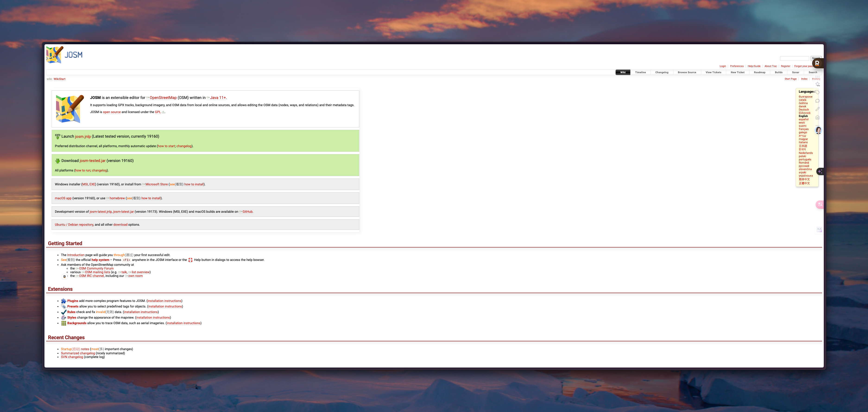Viewport: 868px width, 412px height.
Task: Click the macOS app link
Action: click(x=63, y=198)
